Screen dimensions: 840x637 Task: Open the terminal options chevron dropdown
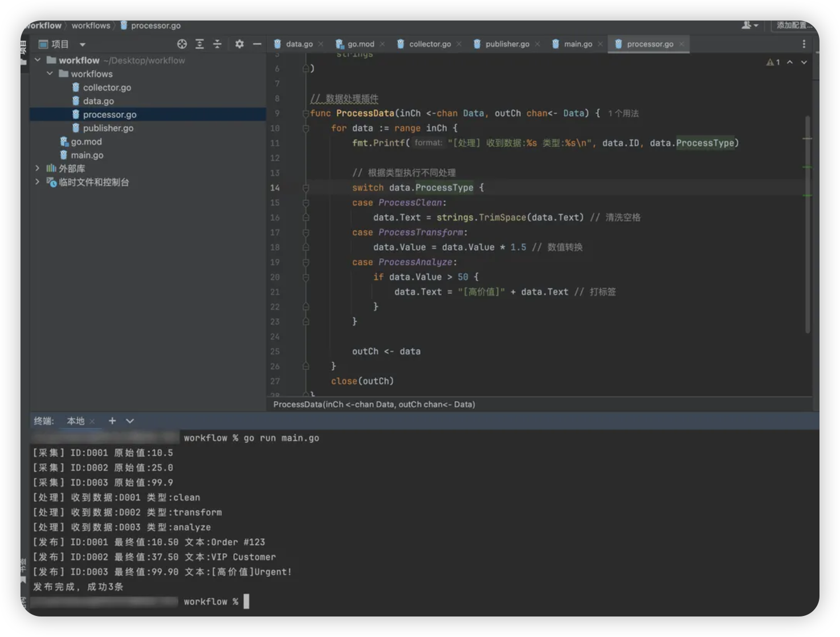pos(130,420)
